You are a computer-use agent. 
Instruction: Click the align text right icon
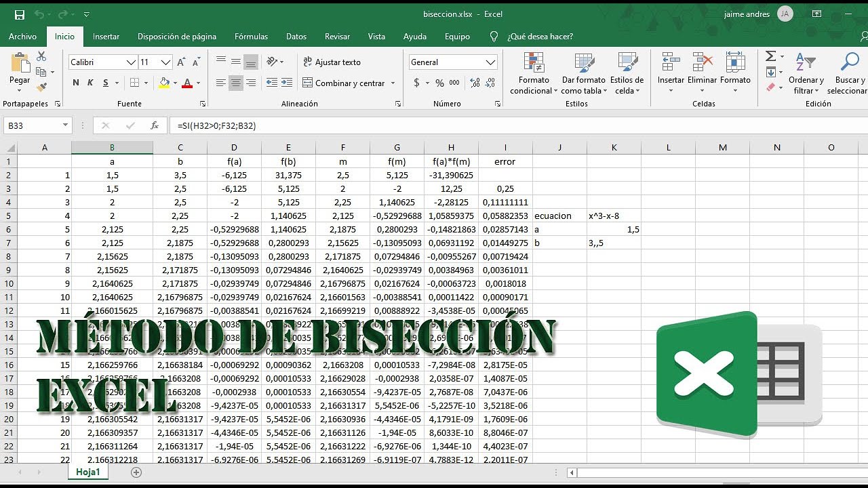click(251, 83)
